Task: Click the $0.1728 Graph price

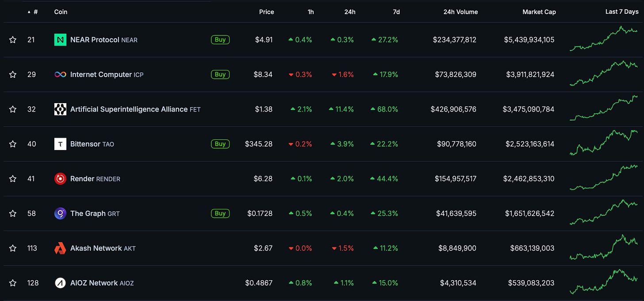Action: (x=260, y=213)
